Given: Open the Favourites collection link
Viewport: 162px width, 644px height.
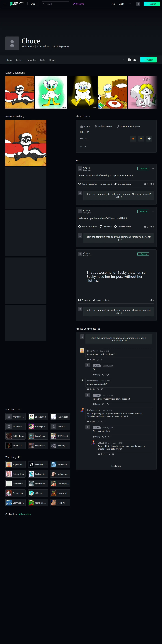Looking at the screenshot, I should coord(25,514).
